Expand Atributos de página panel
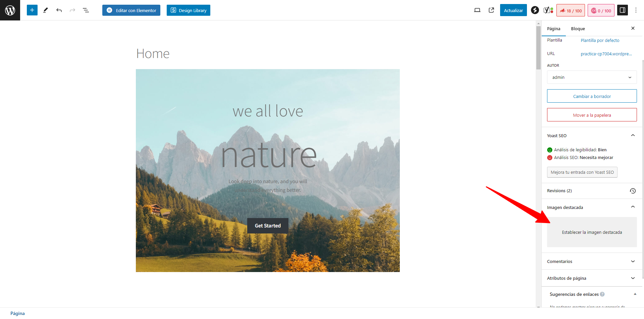This screenshot has width=644, height=319. click(592, 278)
